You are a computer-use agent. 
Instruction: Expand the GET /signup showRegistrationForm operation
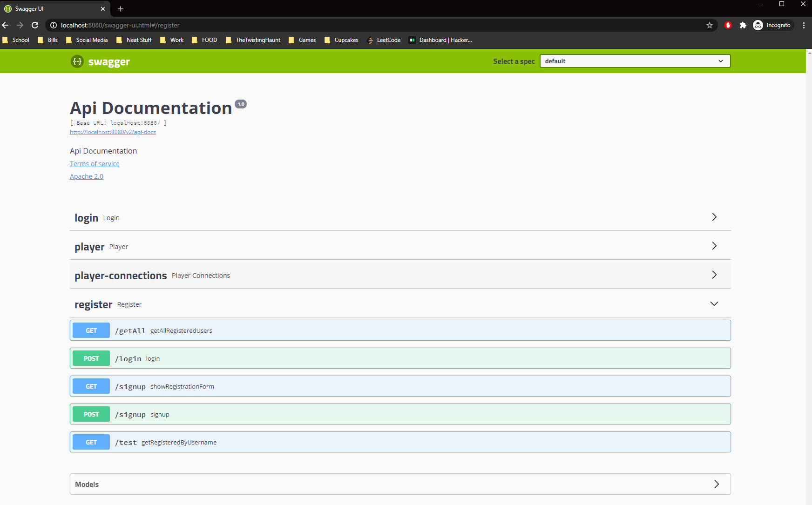pos(400,386)
